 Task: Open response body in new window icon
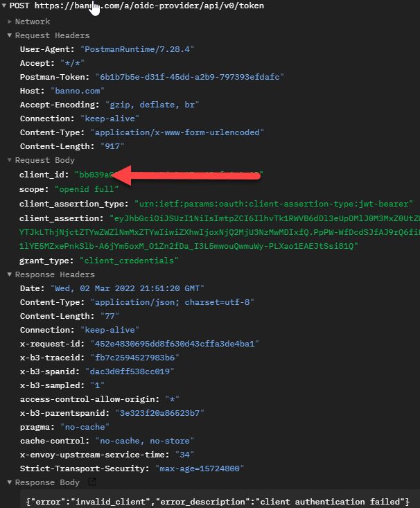pos(92,482)
